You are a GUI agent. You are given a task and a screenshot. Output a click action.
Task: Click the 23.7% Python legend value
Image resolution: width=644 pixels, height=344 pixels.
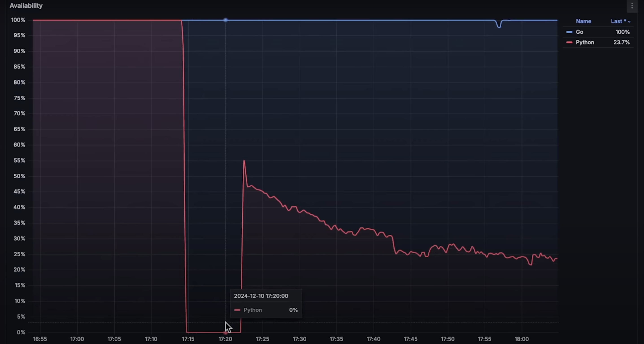(621, 42)
